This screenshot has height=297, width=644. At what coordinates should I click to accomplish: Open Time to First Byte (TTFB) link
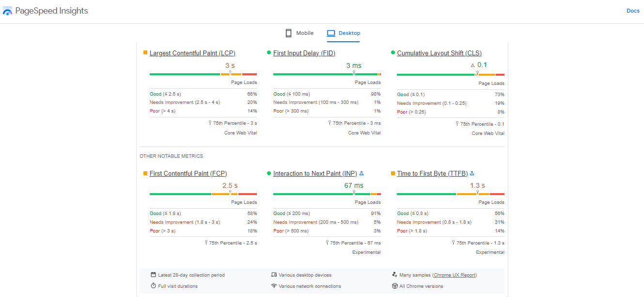432,173
